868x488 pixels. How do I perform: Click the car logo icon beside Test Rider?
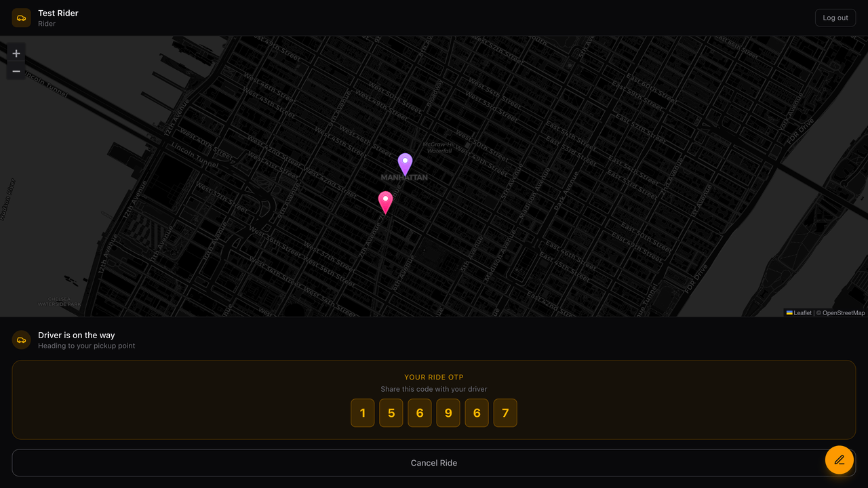coord(21,18)
